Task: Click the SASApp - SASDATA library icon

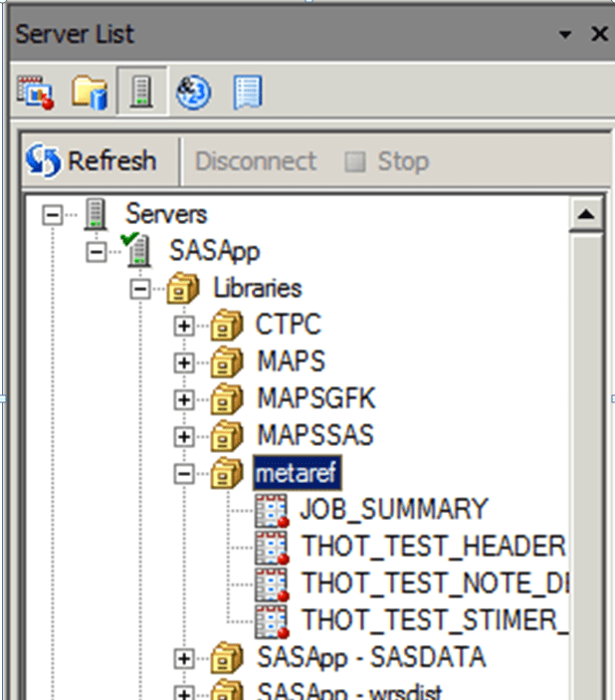Action: [x=227, y=657]
